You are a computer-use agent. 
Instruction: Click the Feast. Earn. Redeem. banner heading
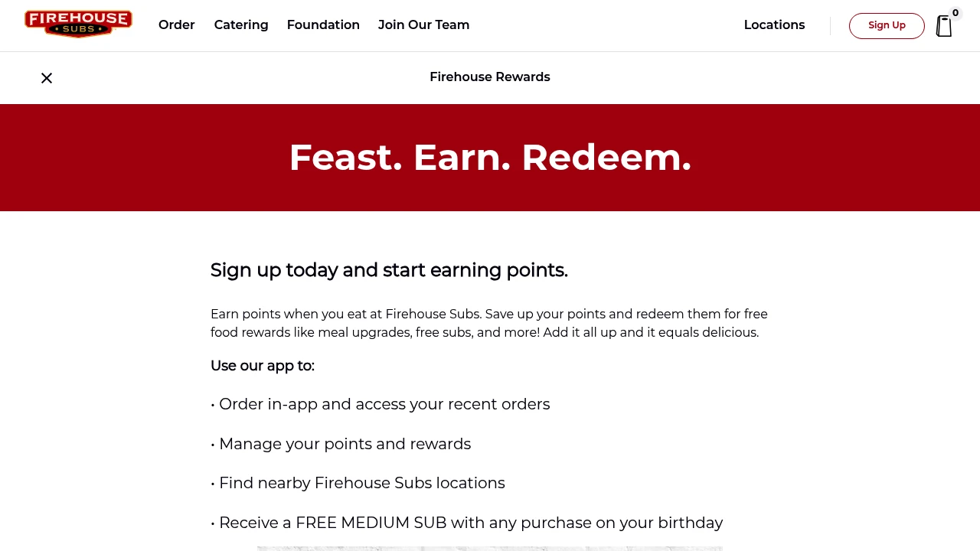(490, 157)
